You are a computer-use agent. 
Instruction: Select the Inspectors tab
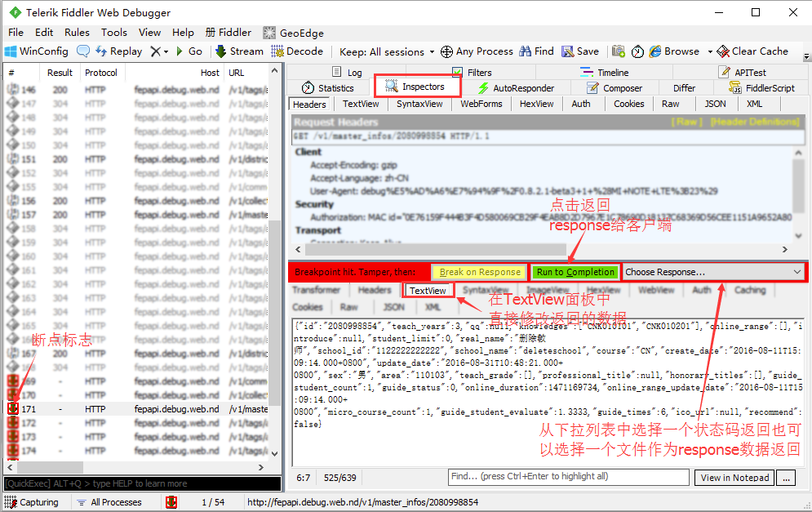tap(416, 87)
